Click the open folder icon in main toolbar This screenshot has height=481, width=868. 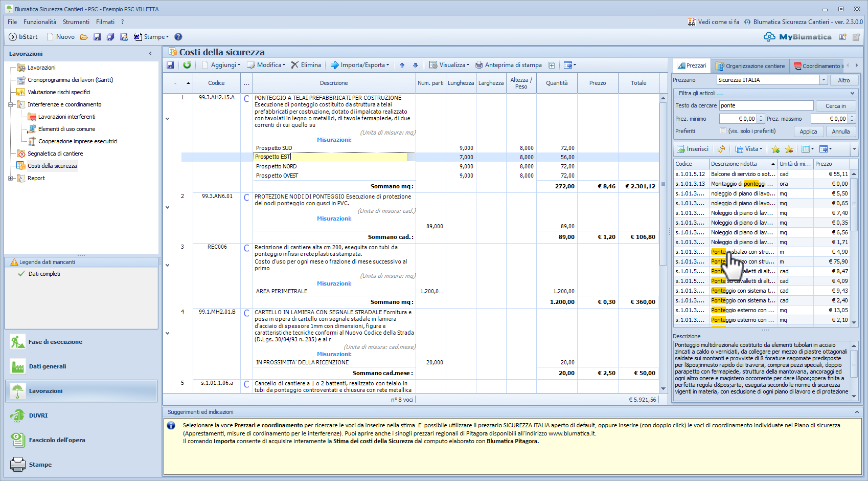point(84,37)
